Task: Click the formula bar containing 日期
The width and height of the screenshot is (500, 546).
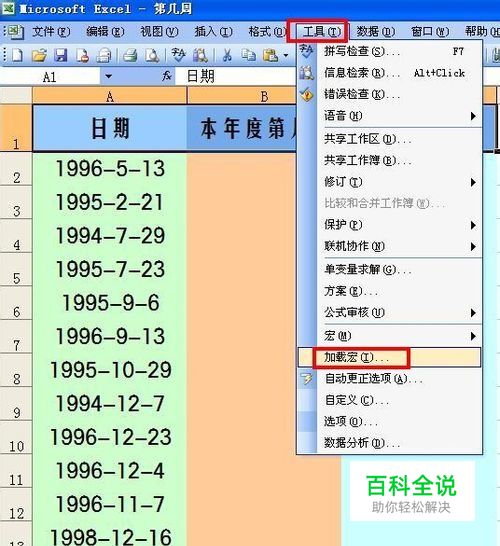Action: click(x=236, y=76)
